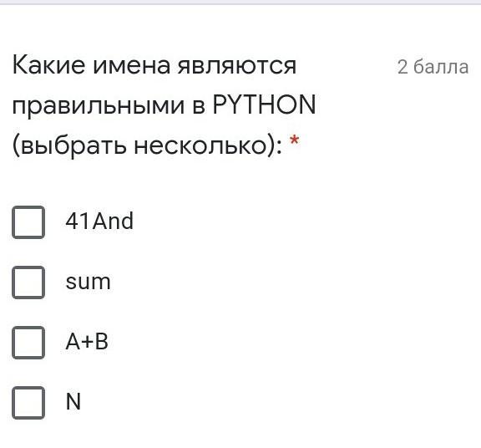Click the gray divider bar at top

(x=240, y=3)
